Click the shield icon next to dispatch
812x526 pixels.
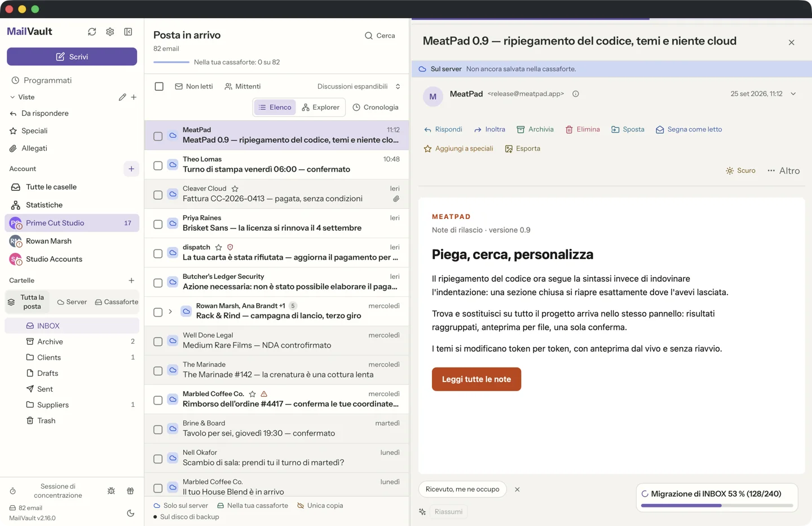(x=230, y=247)
